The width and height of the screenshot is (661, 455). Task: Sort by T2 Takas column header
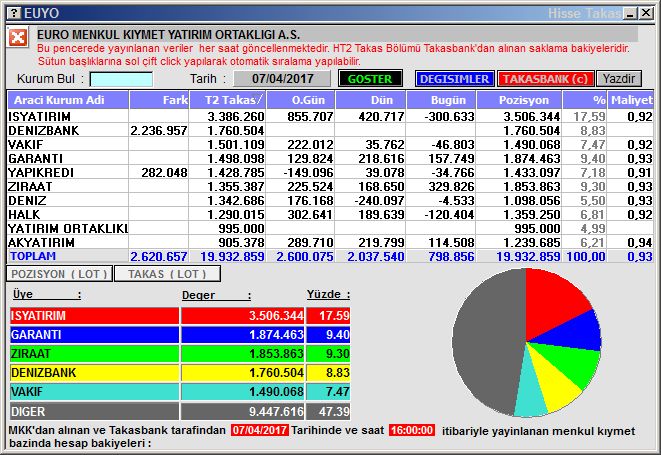coord(228,100)
